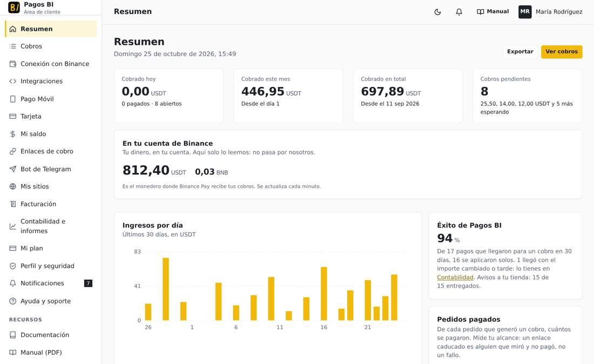
Task: Click the code brackets icon beside Integraciones
Action: (13, 81)
